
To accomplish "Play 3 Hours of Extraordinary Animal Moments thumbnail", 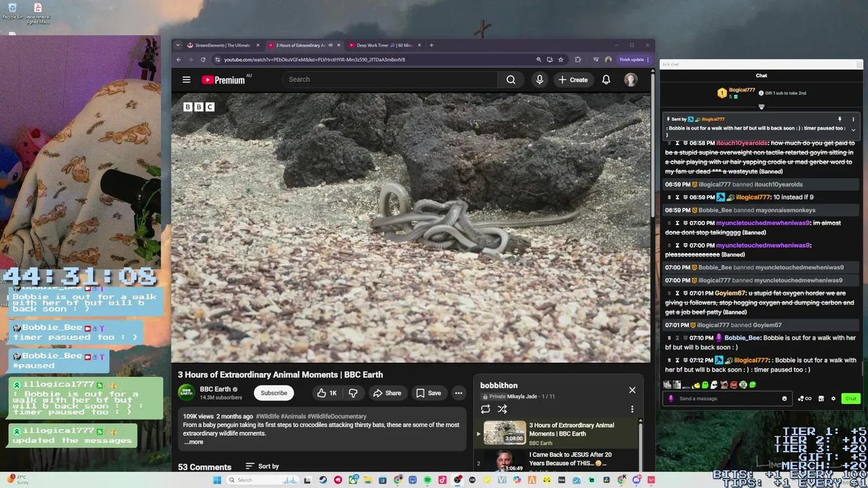I will pos(505,432).
